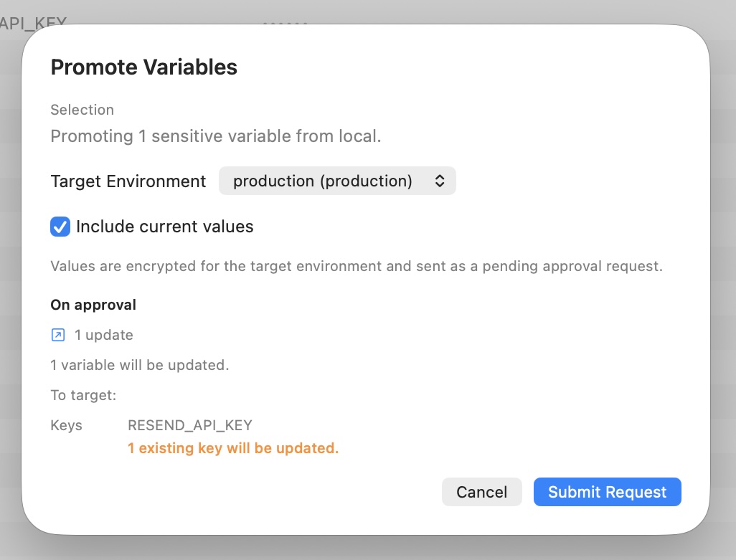Toggle the Include current values checkbox
The height and width of the screenshot is (560, 736).
click(x=60, y=227)
